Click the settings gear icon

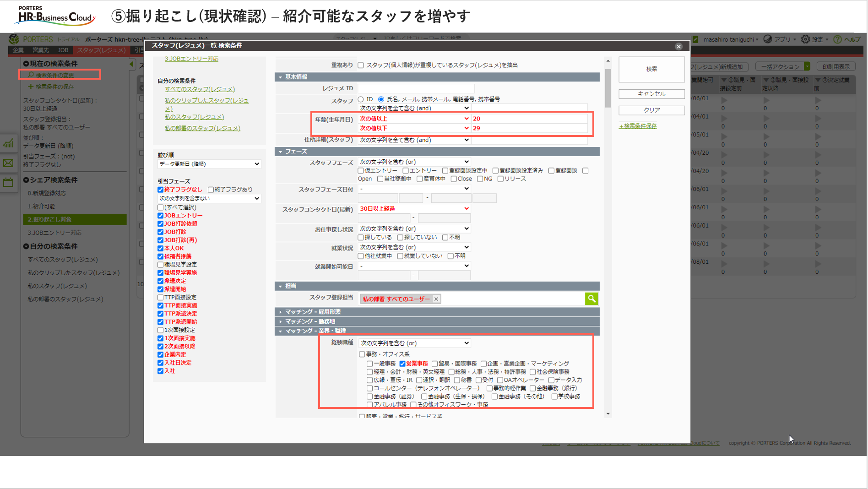[805, 39]
